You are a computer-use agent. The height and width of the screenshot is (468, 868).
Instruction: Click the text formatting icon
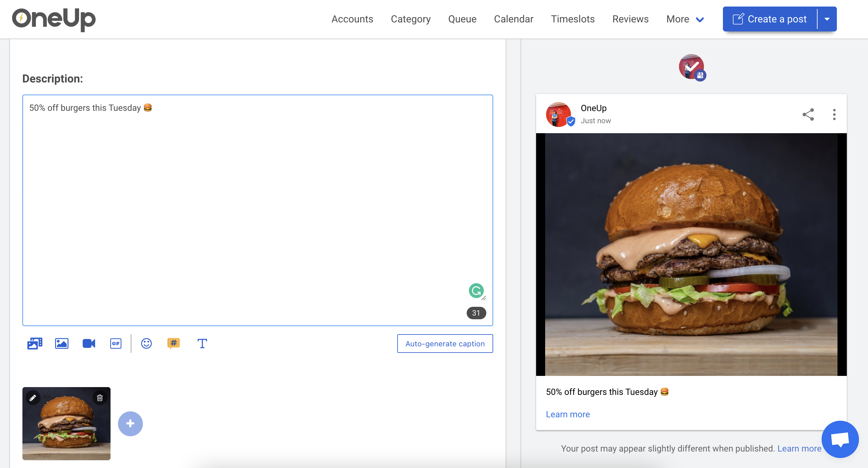[x=202, y=344]
